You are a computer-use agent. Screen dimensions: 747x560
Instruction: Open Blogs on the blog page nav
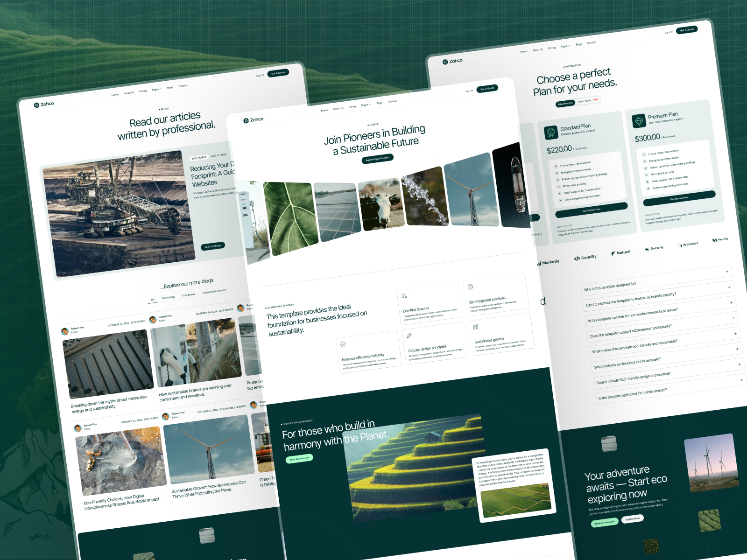click(170, 87)
